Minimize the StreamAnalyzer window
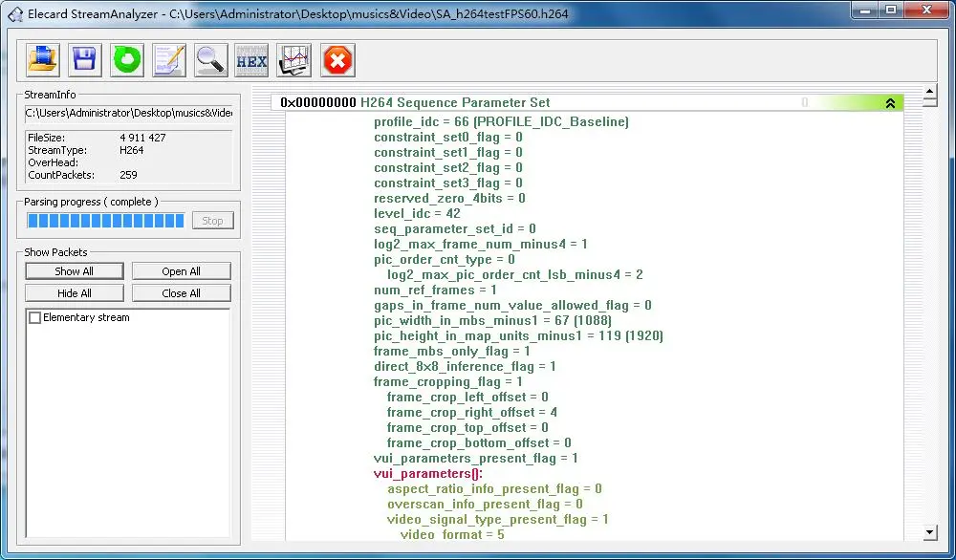The height and width of the screenshot is (560, 956). [866, 10]
